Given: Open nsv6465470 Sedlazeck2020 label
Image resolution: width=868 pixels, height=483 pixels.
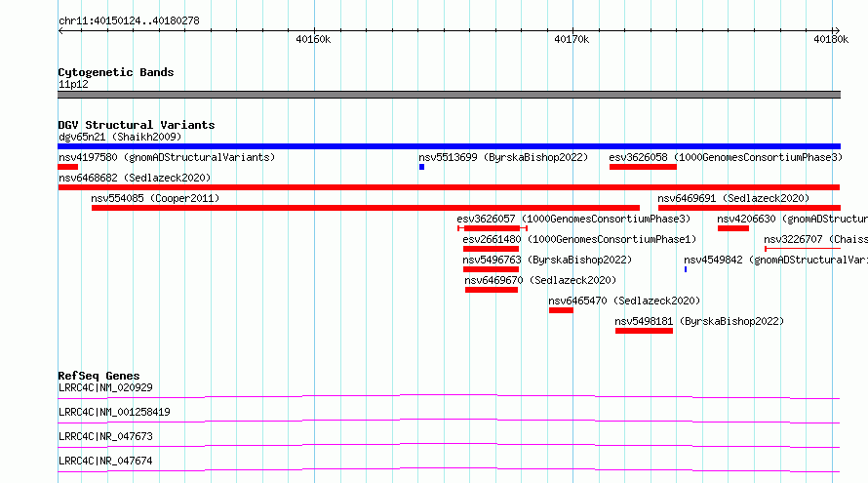Looking at the screenshot, I should point(624,301).
